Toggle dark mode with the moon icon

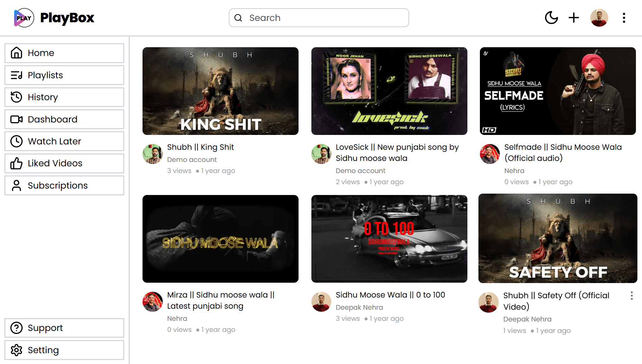pyautogui.click(x=551, y=18)
